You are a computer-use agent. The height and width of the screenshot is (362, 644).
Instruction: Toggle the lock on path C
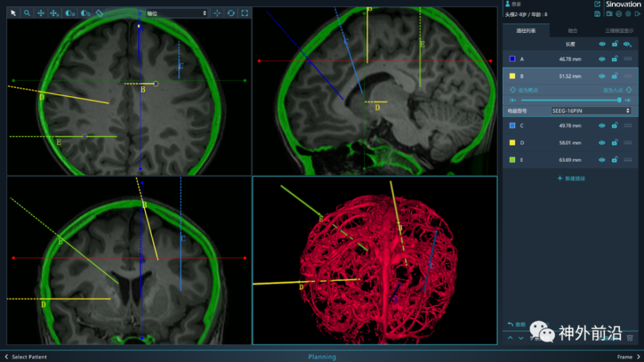pyautogui.click(x=614, y=126)
